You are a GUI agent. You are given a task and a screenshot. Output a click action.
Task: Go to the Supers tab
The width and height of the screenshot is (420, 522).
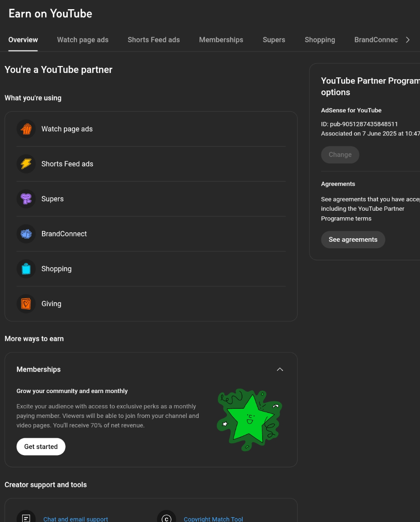point(274,40)
